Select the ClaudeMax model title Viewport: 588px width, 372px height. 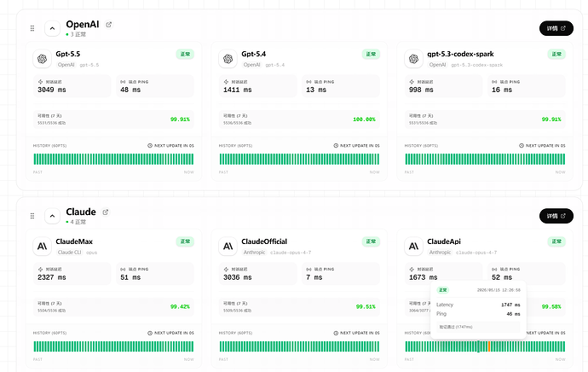74,241
